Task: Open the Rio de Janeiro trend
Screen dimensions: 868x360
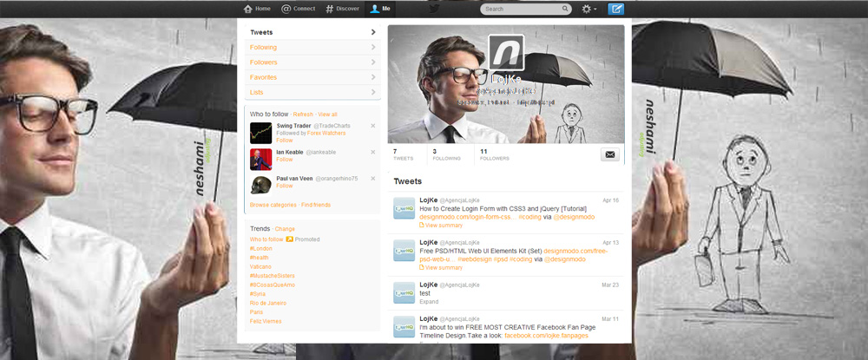Action: 268,303
